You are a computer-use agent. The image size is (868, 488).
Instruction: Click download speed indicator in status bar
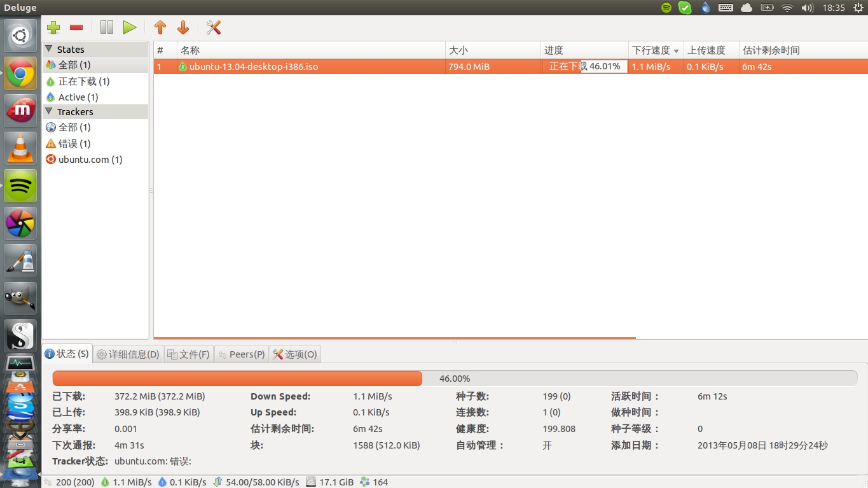coord(126,482)
